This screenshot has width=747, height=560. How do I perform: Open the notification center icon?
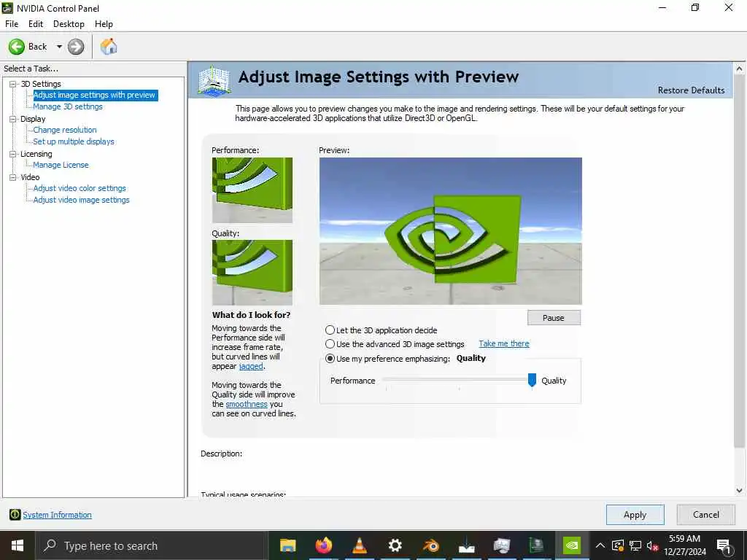[724, 546]
